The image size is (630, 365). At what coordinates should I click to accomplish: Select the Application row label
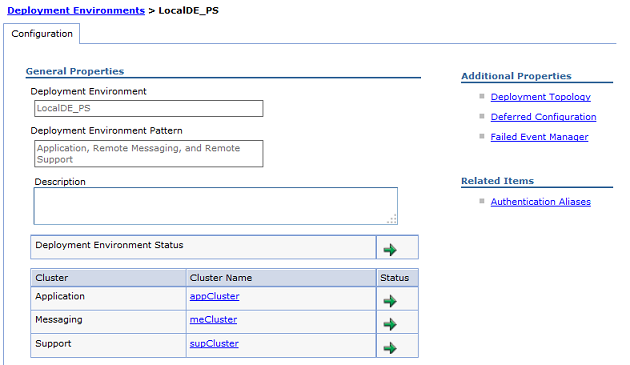coord(60,296)
